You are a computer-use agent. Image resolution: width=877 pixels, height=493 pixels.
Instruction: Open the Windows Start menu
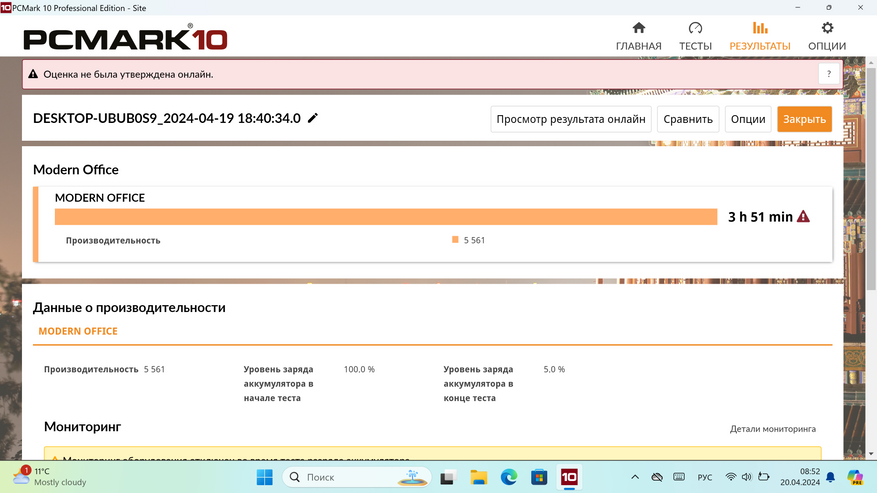265,477
